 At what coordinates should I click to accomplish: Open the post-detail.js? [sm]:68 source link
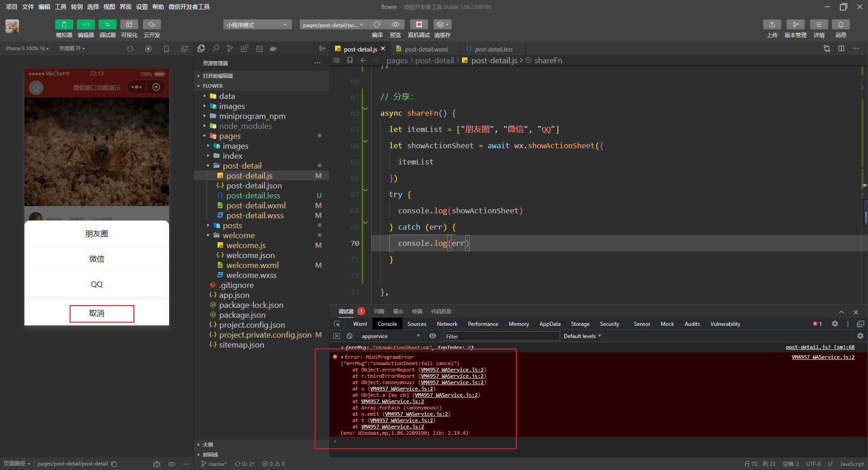click(820, 347)
